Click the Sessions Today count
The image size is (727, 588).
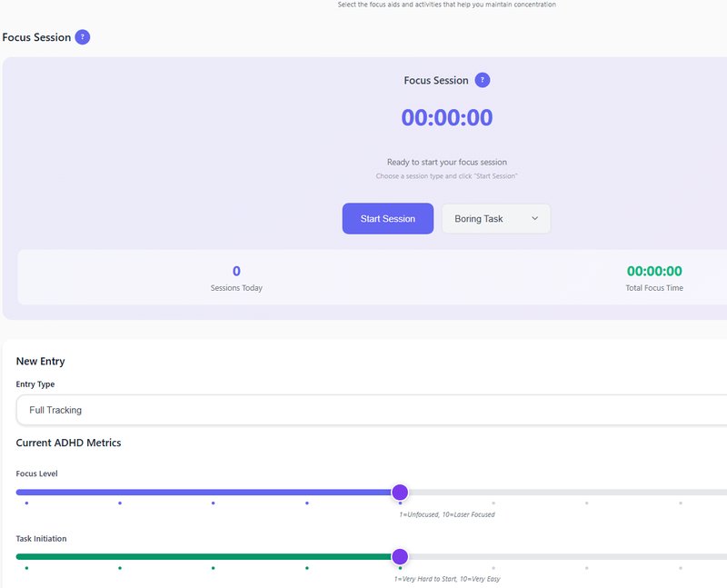point(236,271)
